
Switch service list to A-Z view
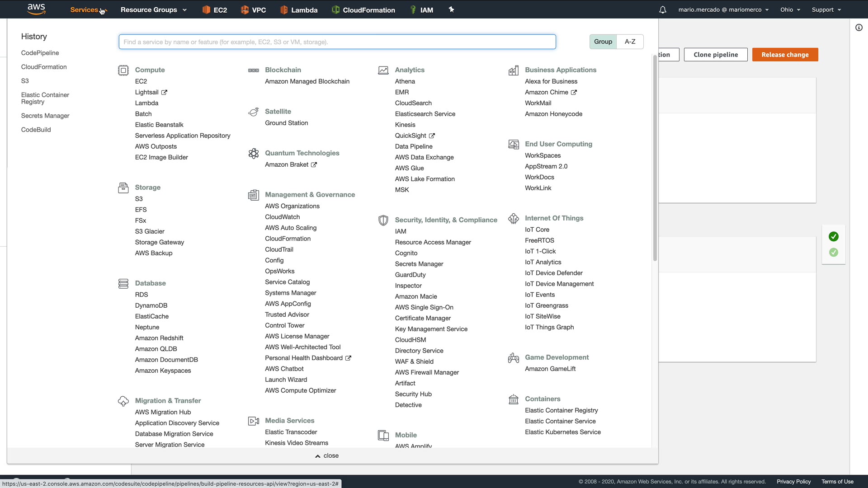point(630,42)
